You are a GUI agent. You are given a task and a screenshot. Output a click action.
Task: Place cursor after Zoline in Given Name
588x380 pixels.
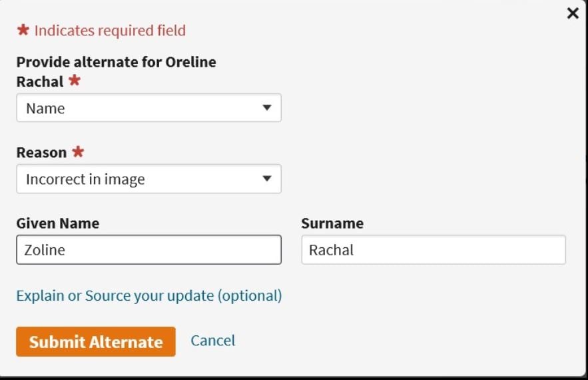point(67,250)
